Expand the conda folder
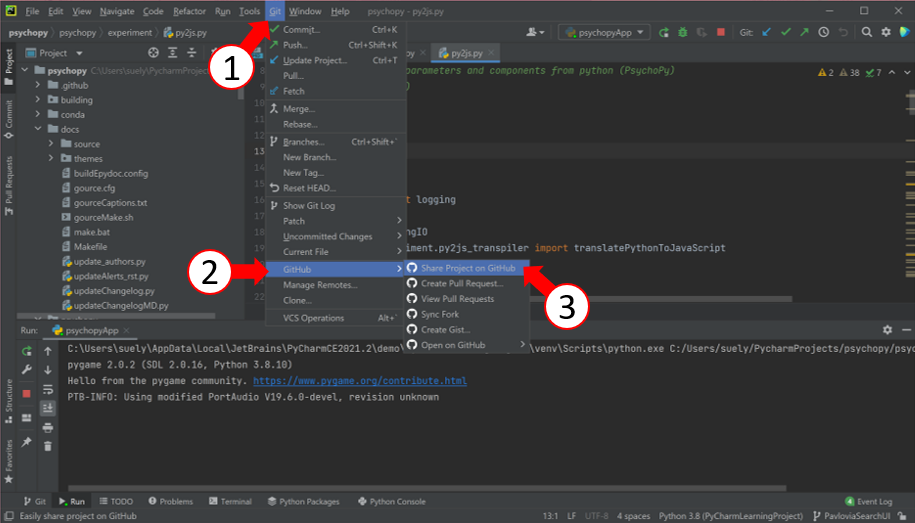Screen dimensions: 915x523 coord(38,114)
